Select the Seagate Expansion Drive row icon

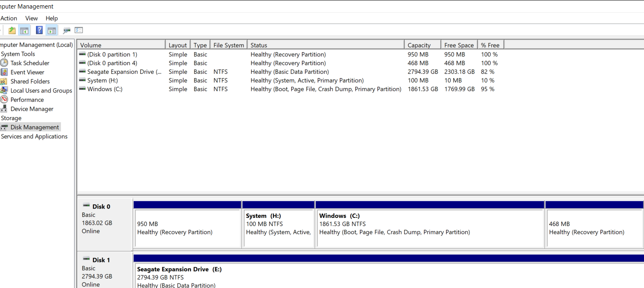(82, 72)
